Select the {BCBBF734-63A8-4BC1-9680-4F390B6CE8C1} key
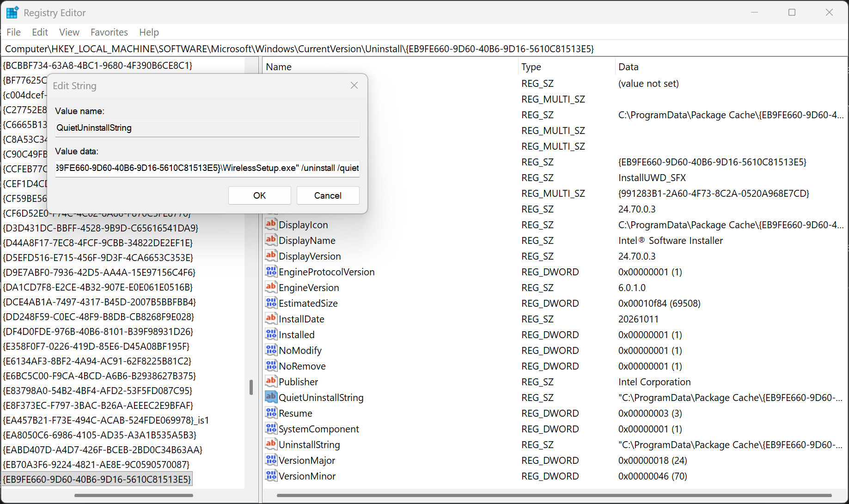Image resolution: width=849 pixels, height=504 pixels. [98, 65]
